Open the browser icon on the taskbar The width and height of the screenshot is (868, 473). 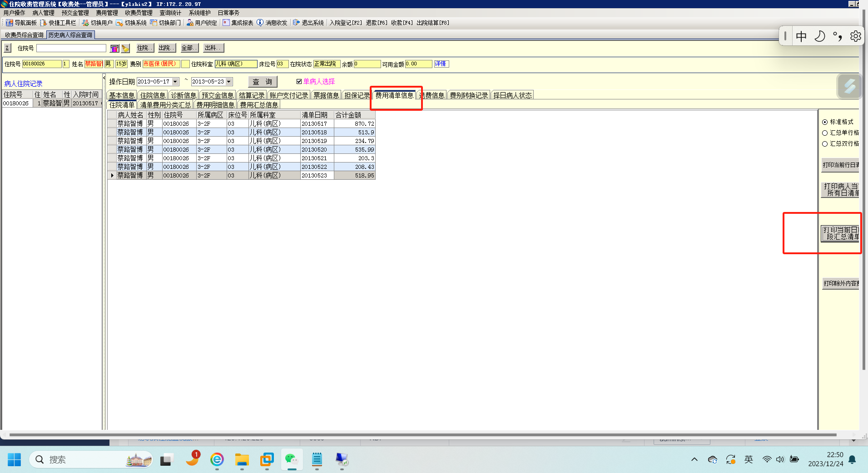217,460
